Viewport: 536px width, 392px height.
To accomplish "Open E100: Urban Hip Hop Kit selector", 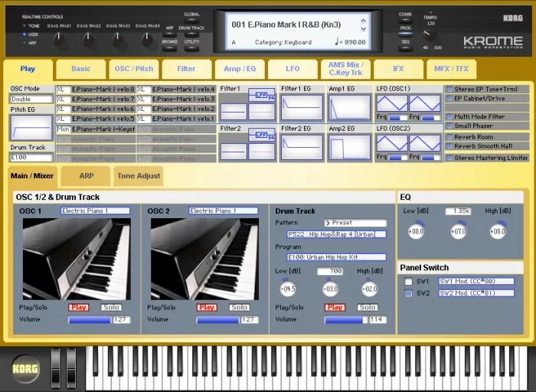I will (336, 257).
